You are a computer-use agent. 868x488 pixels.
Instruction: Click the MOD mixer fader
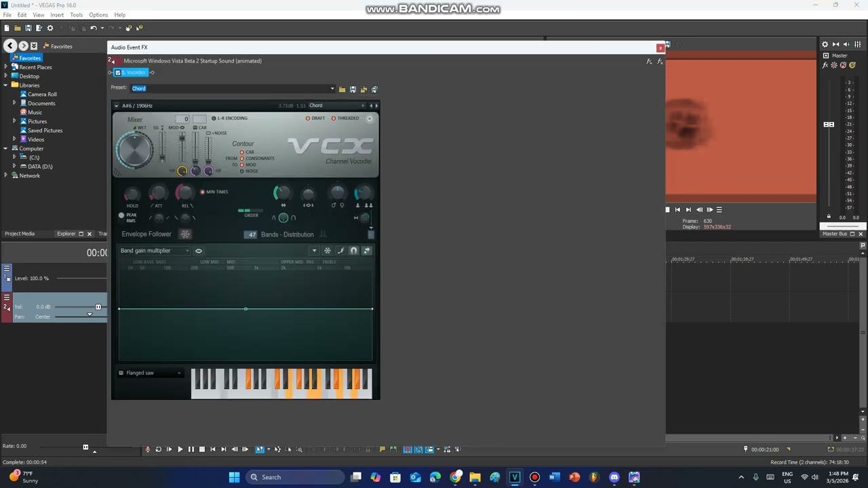(182, 138)
